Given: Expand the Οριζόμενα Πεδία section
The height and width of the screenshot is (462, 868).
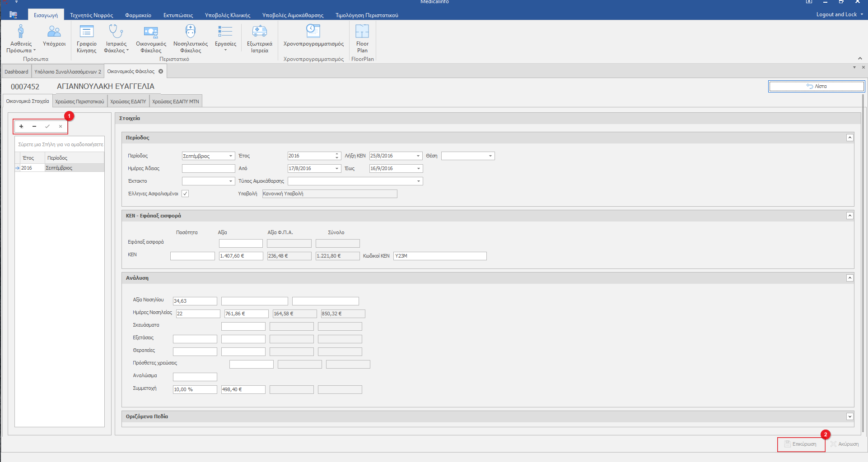Looking at the screenshot, I should (x=849, y=417).
